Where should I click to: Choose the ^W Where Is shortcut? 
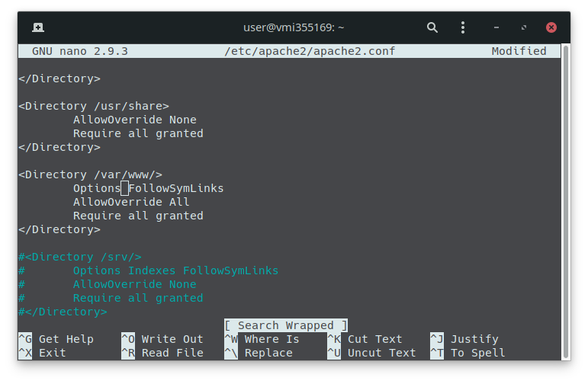click(262, 339)
